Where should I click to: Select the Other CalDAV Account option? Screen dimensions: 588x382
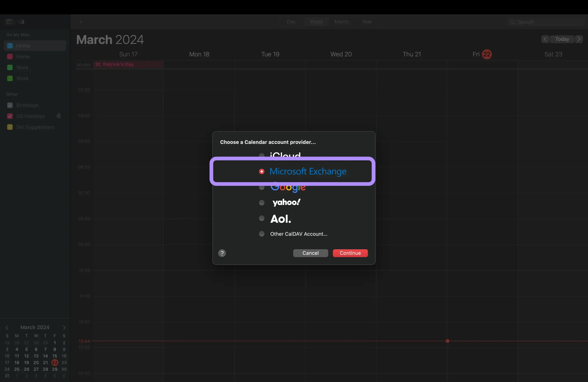coord(262,234)
